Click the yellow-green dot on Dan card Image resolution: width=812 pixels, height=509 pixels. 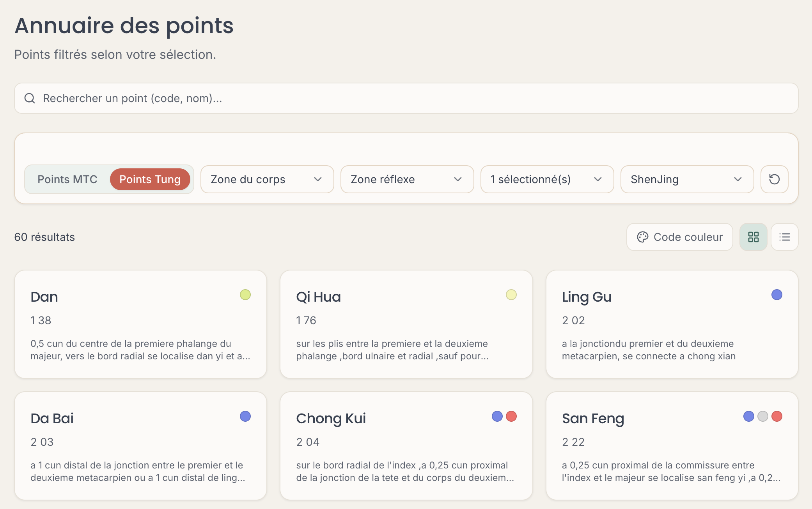(x=245, y=295)
